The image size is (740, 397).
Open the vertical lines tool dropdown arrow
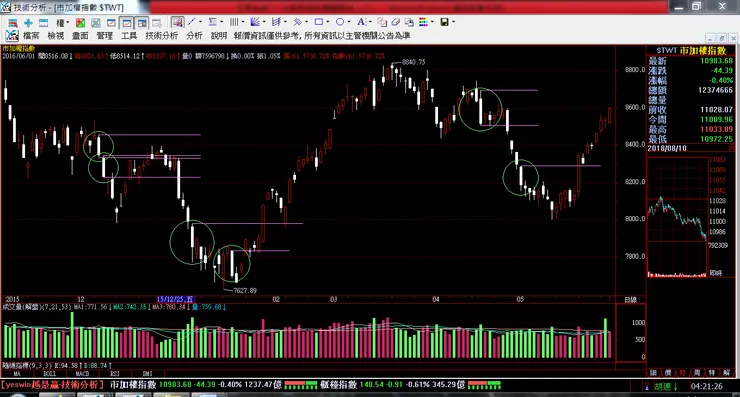tap(243, 22)
